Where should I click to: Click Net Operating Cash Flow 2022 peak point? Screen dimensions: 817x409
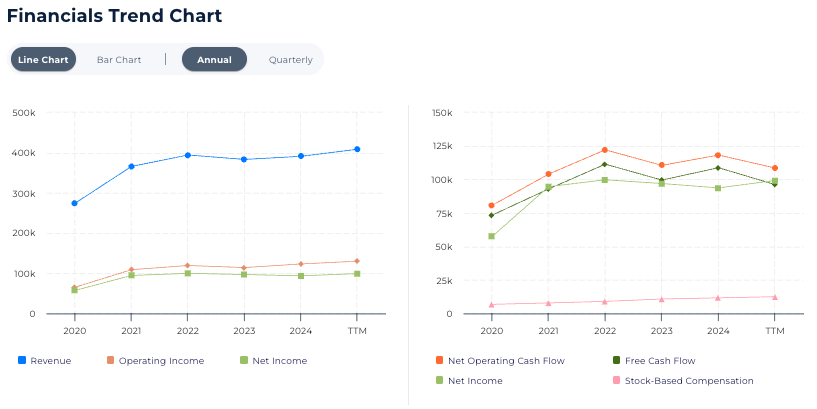604,150
